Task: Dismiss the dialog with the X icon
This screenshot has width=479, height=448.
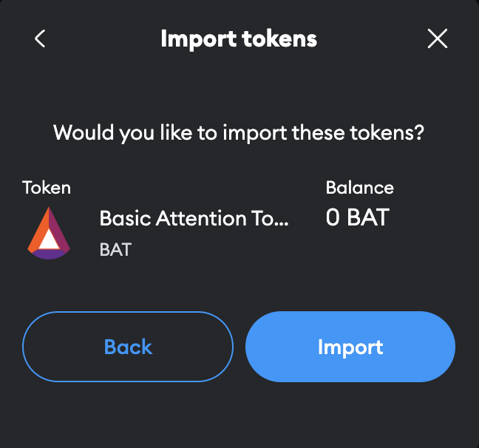Action: pyautogui.click(x=438, y=38)
